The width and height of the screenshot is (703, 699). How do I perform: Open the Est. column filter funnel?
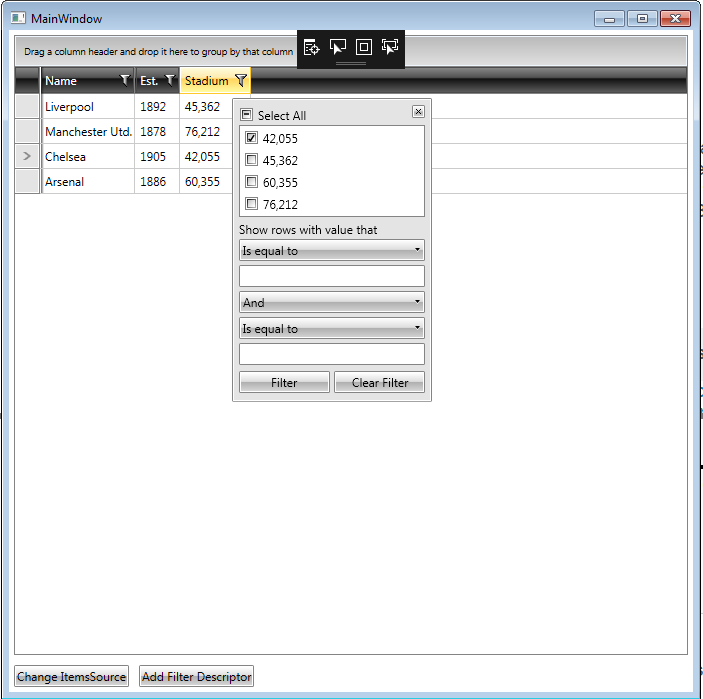point(170,80)
